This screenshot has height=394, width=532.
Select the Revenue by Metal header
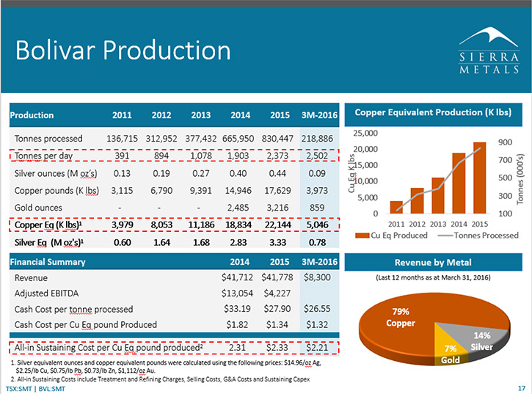click(x=433, y=263)
